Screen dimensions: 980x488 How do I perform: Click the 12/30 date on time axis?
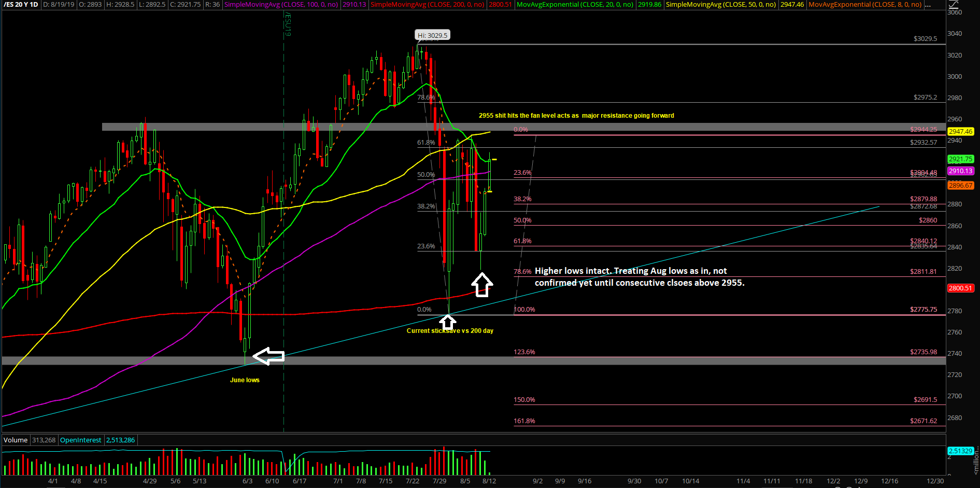click(x=935, y=481)
